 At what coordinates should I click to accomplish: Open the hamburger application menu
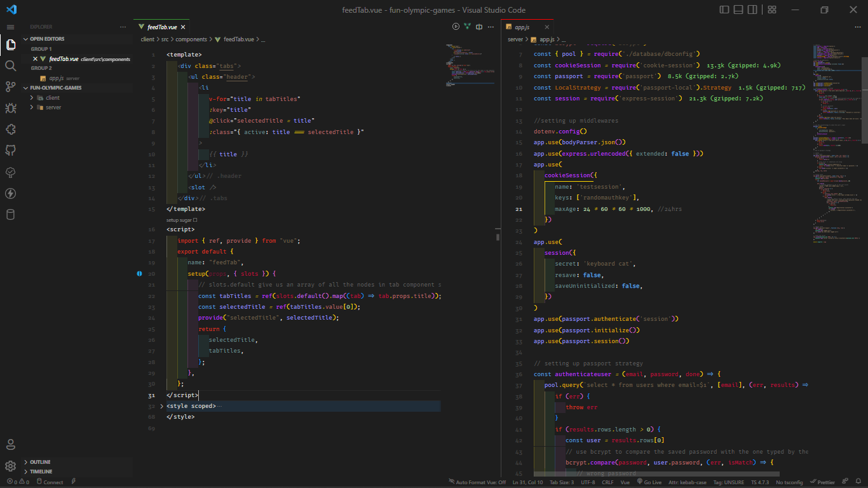pos(10,27)
